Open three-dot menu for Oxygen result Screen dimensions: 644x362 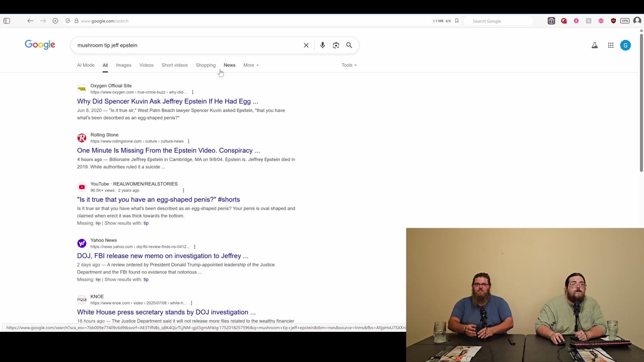tap(193, 92)
